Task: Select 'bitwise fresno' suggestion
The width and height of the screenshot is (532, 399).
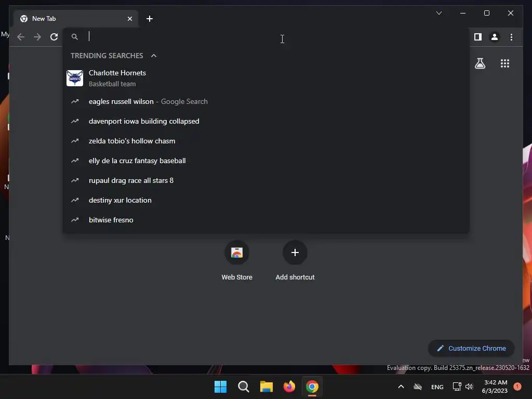Action: 266,220
